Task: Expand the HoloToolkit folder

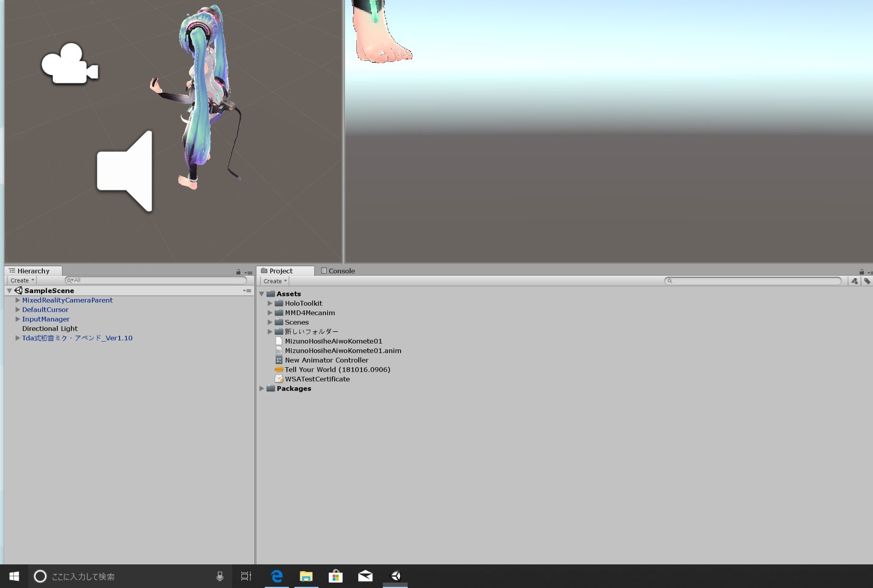Action: pos(270,303)
